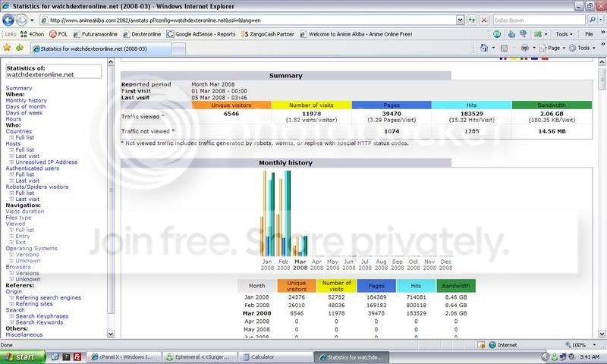Open Robots/Spiders visitors link
Screen dimensions: 607x364
pos(37,187)
